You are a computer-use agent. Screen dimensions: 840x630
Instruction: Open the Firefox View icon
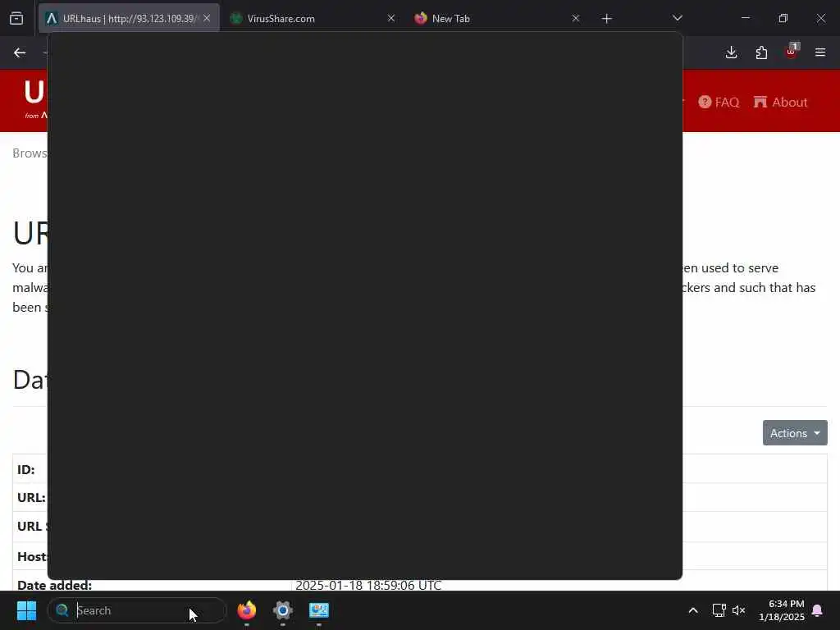16,18
